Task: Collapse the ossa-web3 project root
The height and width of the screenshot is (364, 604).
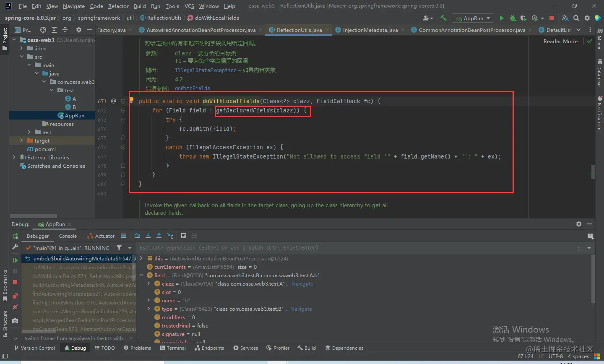Action: (x=14, y=40)
